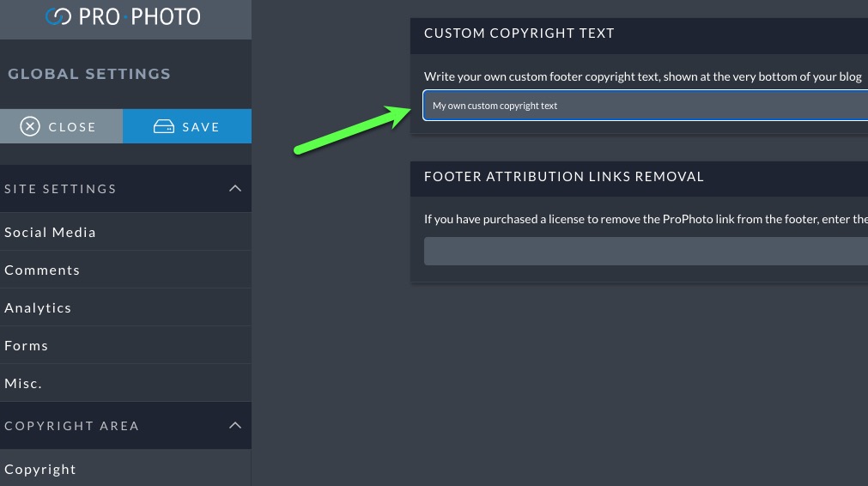Select the Copyright menu item
The width and height of the screenshot is (868, 486).
125,468
